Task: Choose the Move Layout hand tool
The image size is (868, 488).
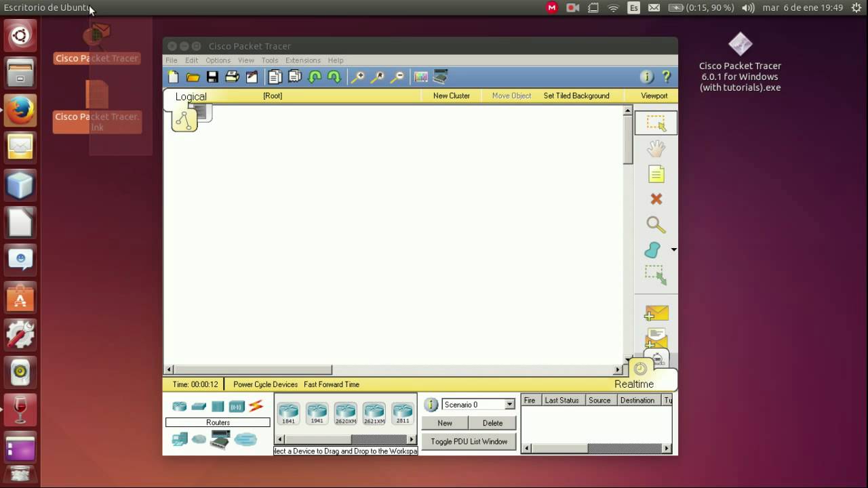Action: click(656, 148)
